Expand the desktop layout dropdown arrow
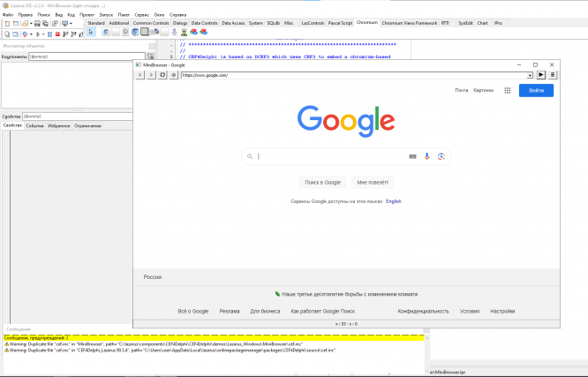Viewport: 588px width, 377px height. (x=71, y=23)
